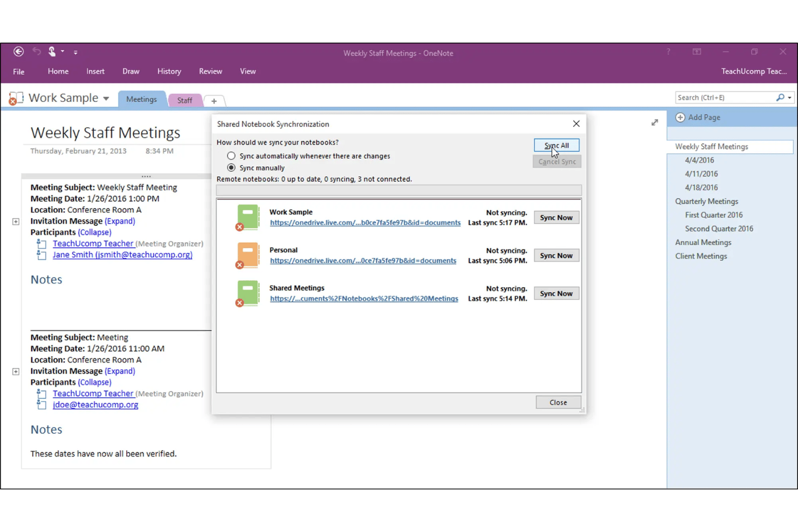Switch to the Staff section tab
Viewport: 798px width, 532px height.
(x=184, y=100)
